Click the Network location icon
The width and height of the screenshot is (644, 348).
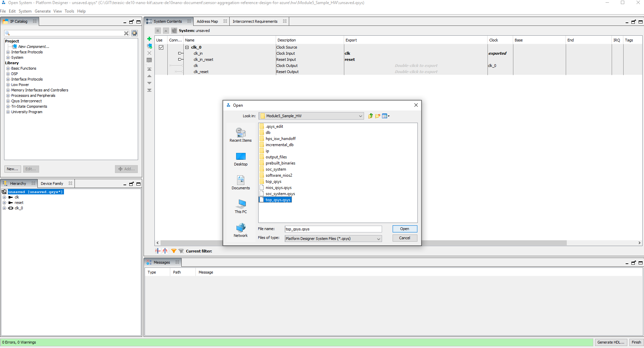pos(241,230)
